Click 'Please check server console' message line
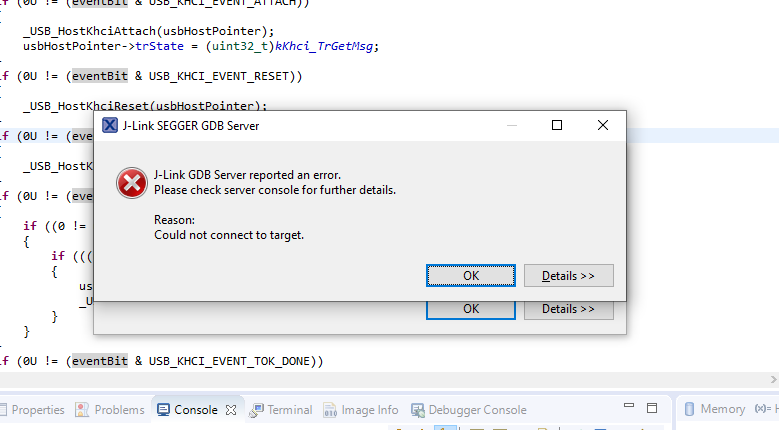This screenshot has height=430, width=779. [275, 190]
